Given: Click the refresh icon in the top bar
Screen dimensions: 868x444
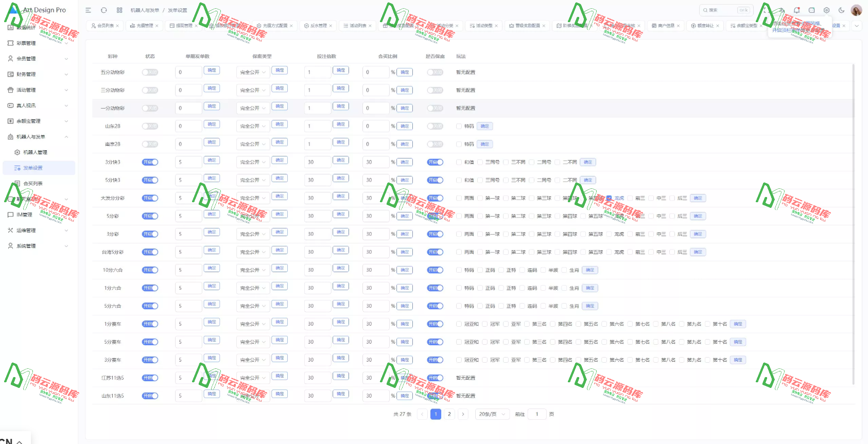Looking at the screenshot, I should pos(104,10).
